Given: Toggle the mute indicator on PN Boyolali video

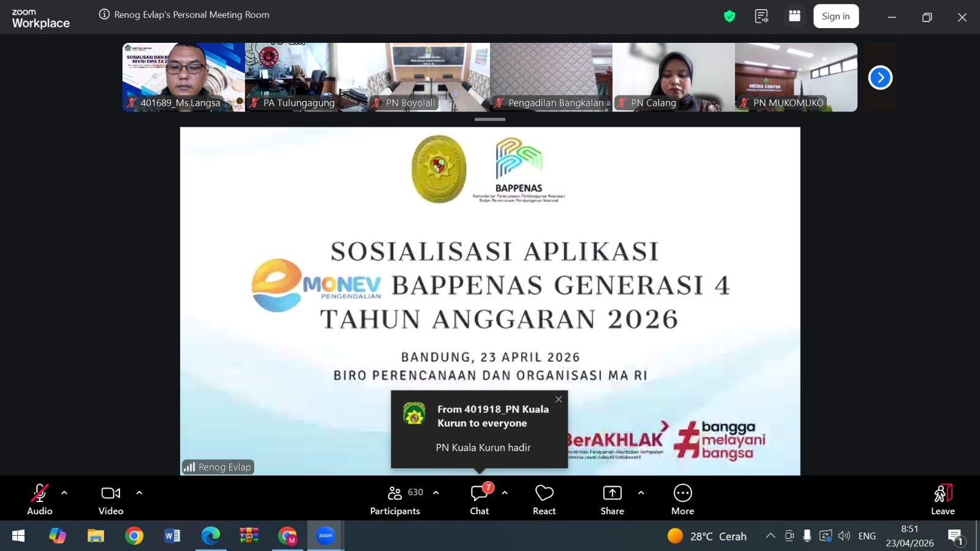Looking at the screenshot, I should [x=375, y=103].
